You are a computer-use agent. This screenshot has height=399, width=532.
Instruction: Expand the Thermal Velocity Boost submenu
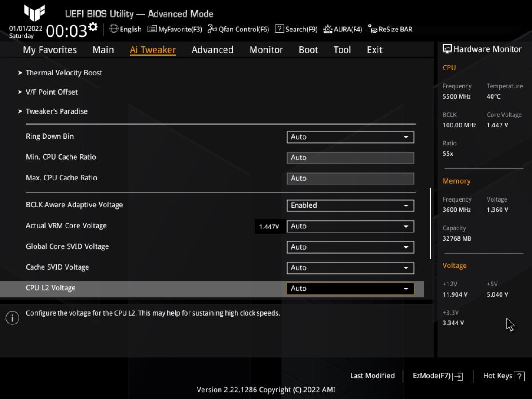(64, 73)
